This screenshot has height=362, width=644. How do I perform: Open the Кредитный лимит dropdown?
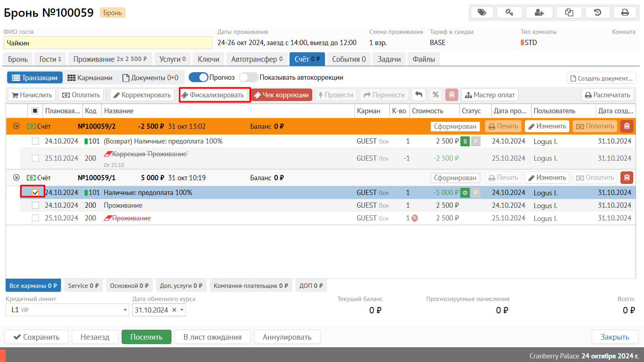pyautogui.click(x=125, y=310)
